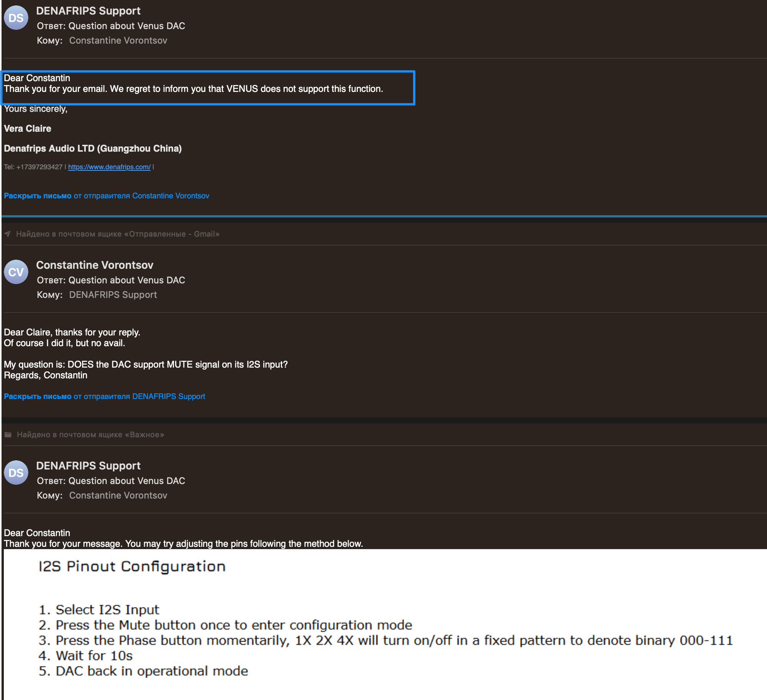Open the denafrips.com website link
The image size is (767, 700).
click(x=109, y=167)
